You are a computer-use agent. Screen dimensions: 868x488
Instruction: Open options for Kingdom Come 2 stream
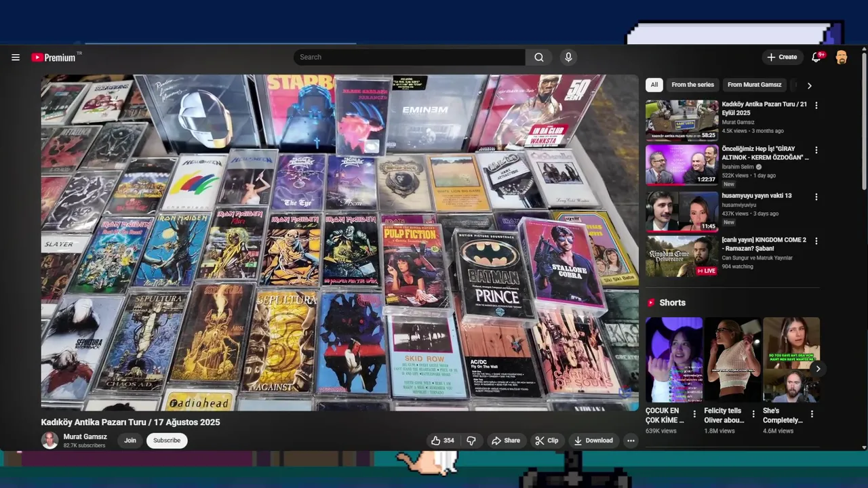[816, 241]
